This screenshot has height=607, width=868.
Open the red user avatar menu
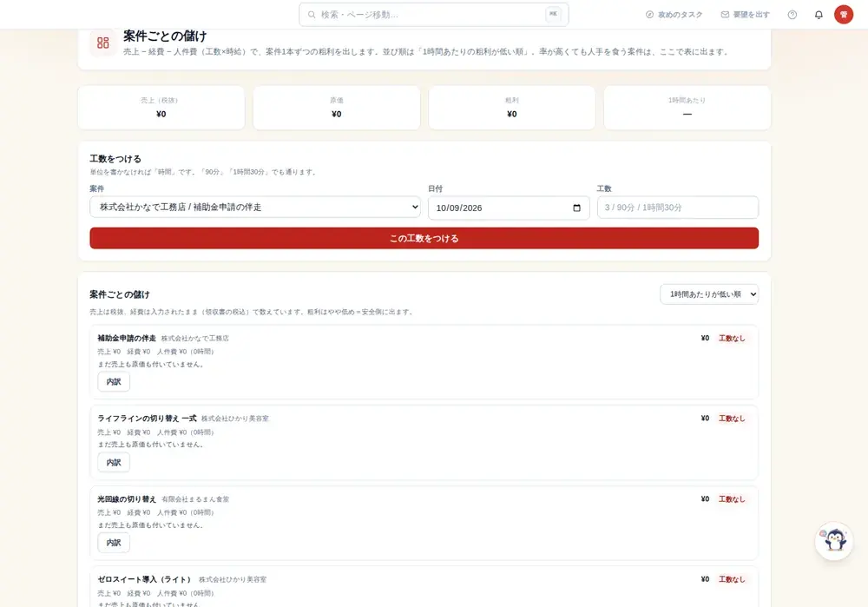click(844, 15)
